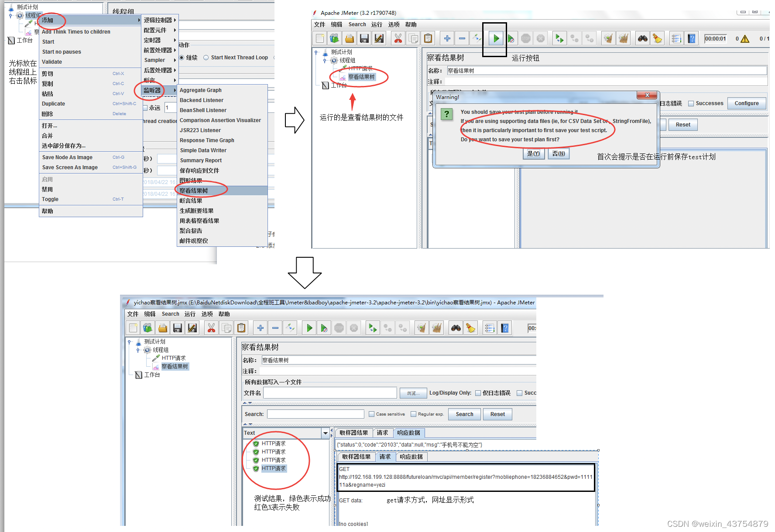Screen dimensions: 775x532
Task: Click the green Start button in top-right JMeter toolbar
Action: 496,38
